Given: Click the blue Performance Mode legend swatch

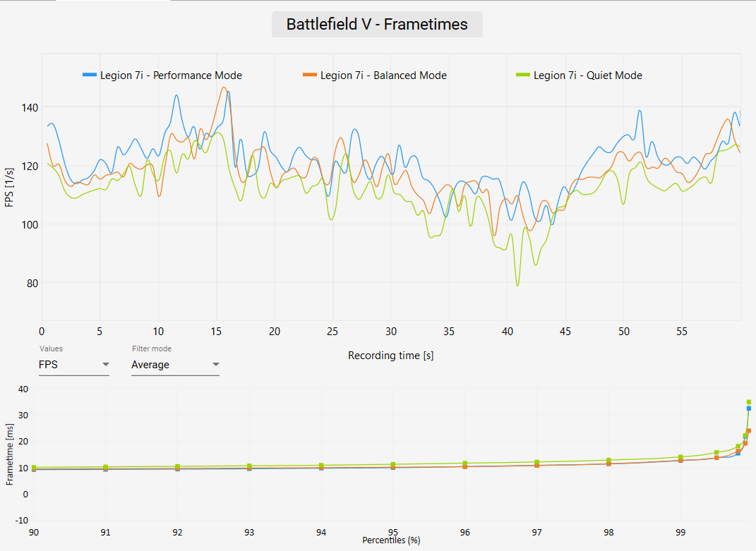Looking at the screenshot, I should tap(90, 75).
